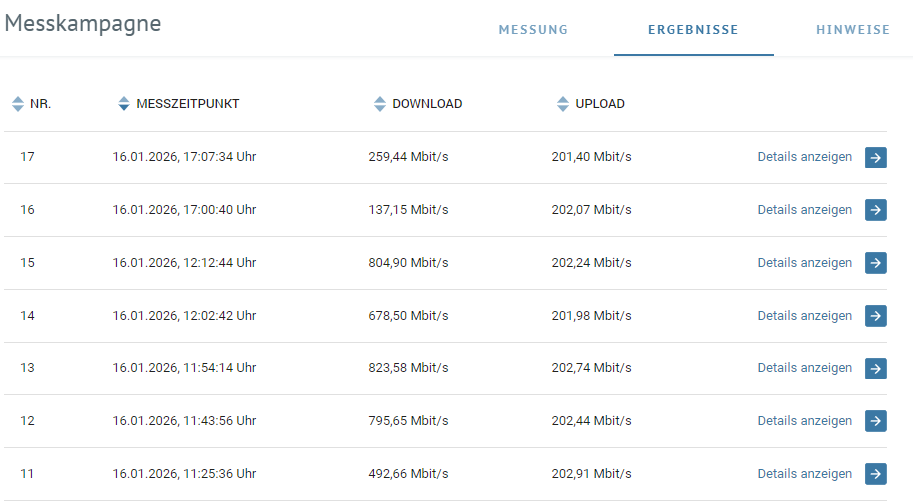913x501 pixels.
Task: Show details link for 259,44 Mbit/s measurement
Action: pyautogui.click(x=805, y=157)
